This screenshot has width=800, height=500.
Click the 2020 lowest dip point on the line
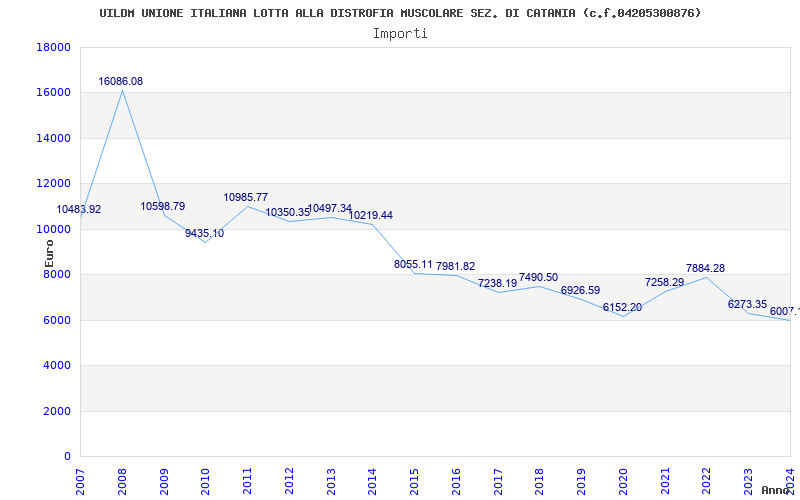(623, 316)
